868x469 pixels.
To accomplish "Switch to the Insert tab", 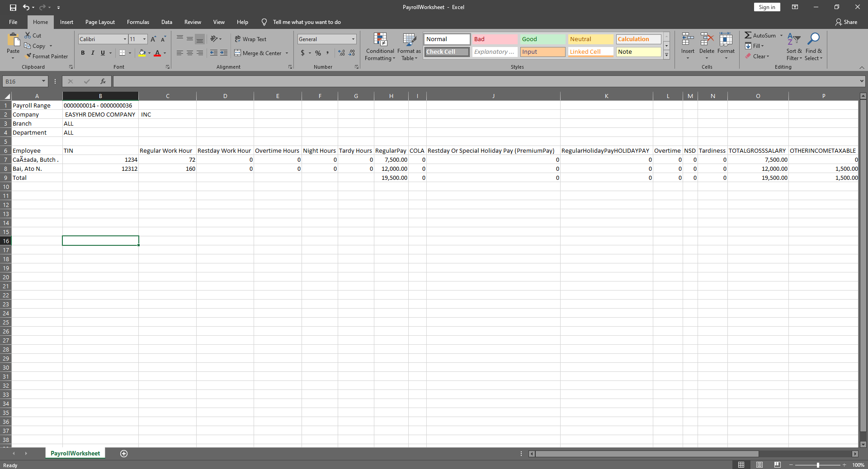I will 66,22.
